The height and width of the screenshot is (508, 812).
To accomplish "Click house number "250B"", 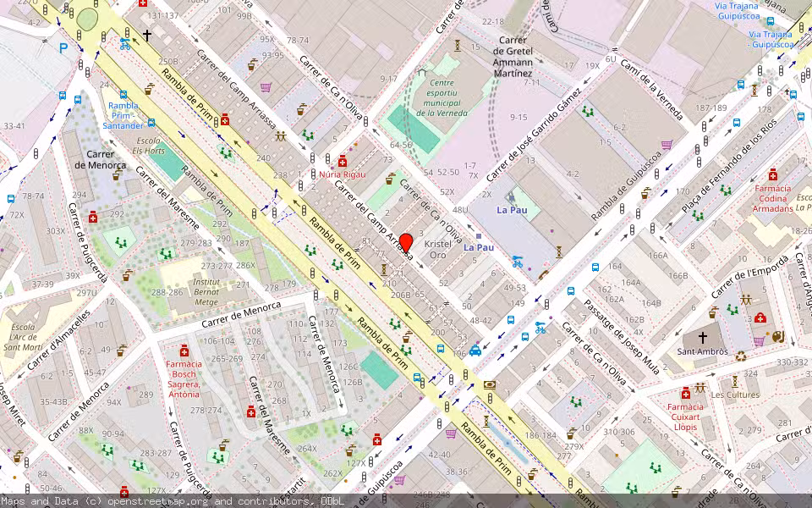I will click(x=167, y=62).
